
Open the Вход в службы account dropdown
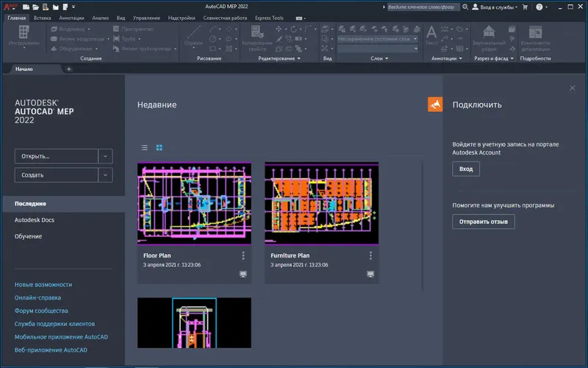click(x=495, y=7)
